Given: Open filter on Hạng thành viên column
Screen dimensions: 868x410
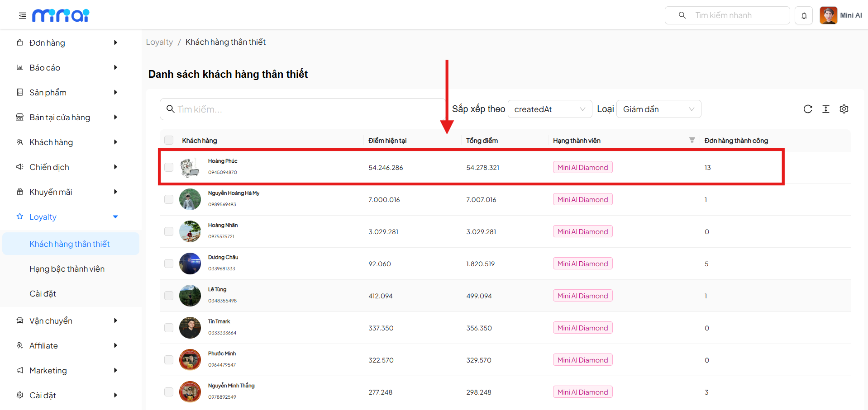Looking at the screenshot, I should coord(692,140).
